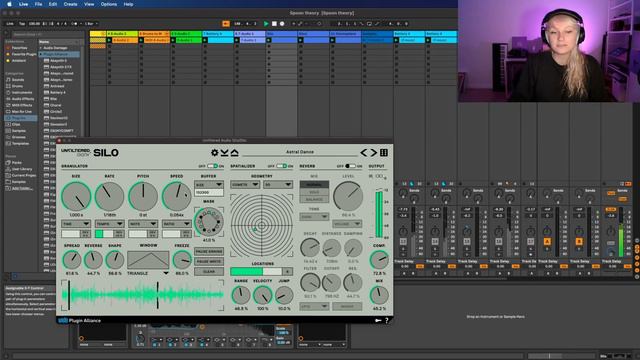This screenshot has width=640, height=360.
Task: Click the SILO save preset down-arrow icon
Action: [x=224, y=153]
